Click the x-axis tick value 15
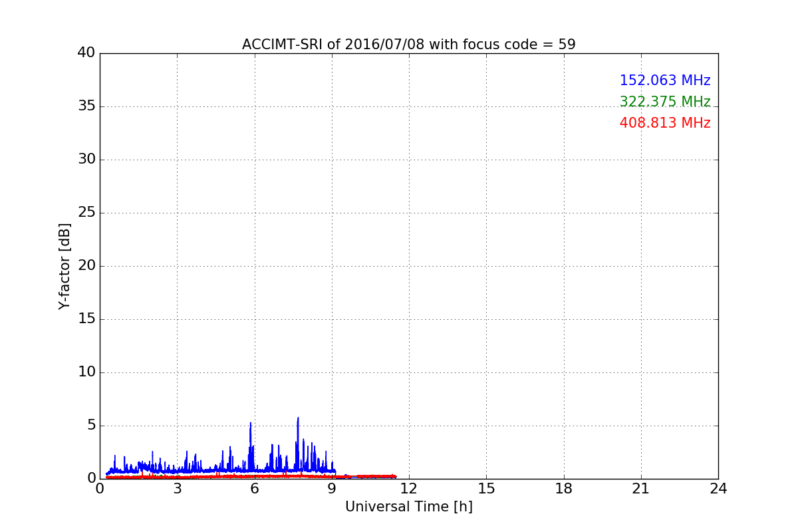798x532 pixels. [x=486, y=489]
